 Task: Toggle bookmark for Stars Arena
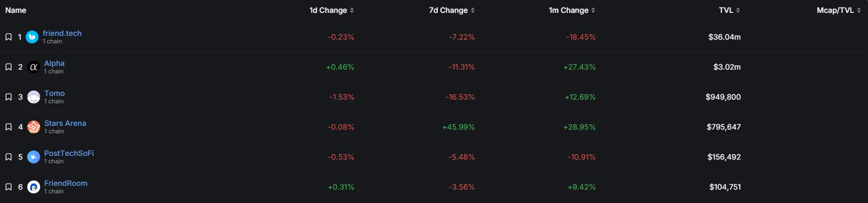pos(9,127)
